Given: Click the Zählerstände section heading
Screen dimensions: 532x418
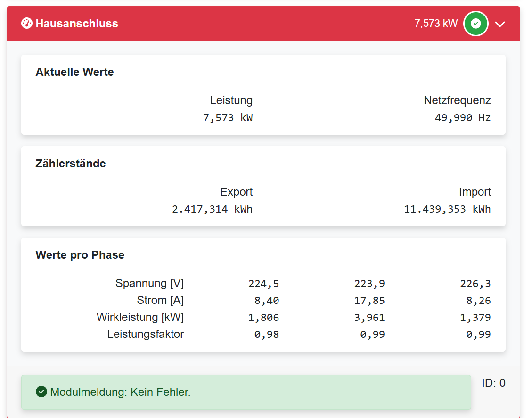Looking at the screenshot, I should 71,164.
